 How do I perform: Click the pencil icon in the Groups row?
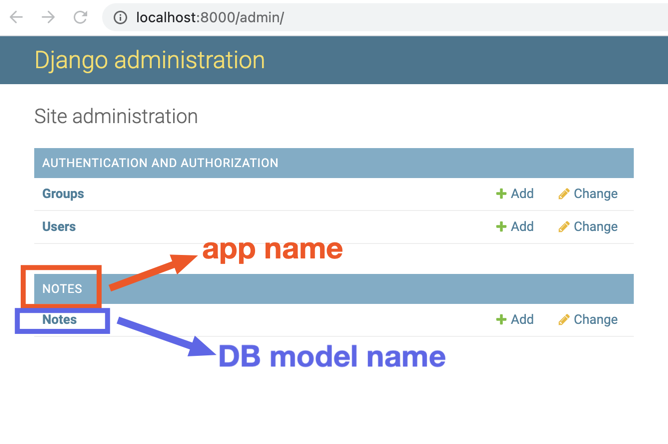564,194
